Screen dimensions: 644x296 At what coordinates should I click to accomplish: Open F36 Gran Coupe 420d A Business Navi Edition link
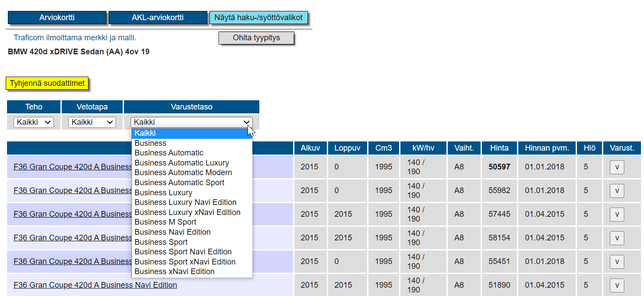[x=96, y=285]
